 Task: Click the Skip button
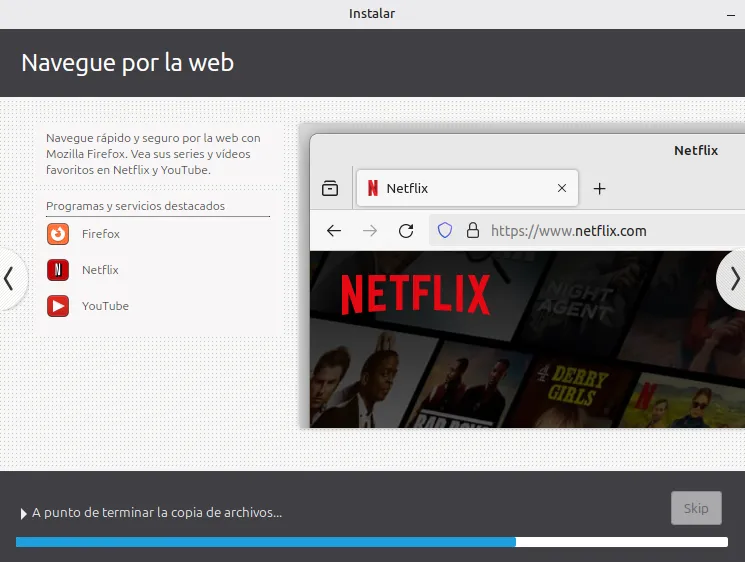[x=696, y=508]
